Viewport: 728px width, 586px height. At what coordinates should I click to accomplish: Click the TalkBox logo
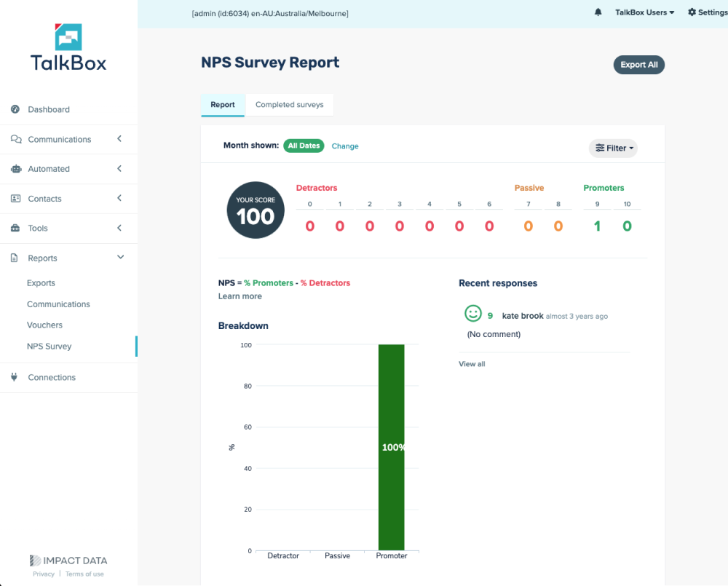click(x=68, y=47)
